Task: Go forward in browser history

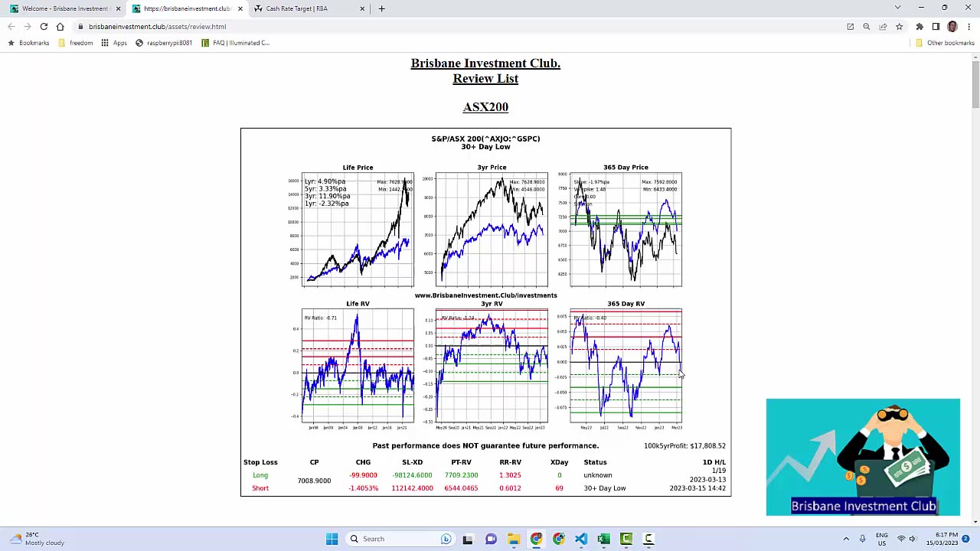Action: coord(28,27)
